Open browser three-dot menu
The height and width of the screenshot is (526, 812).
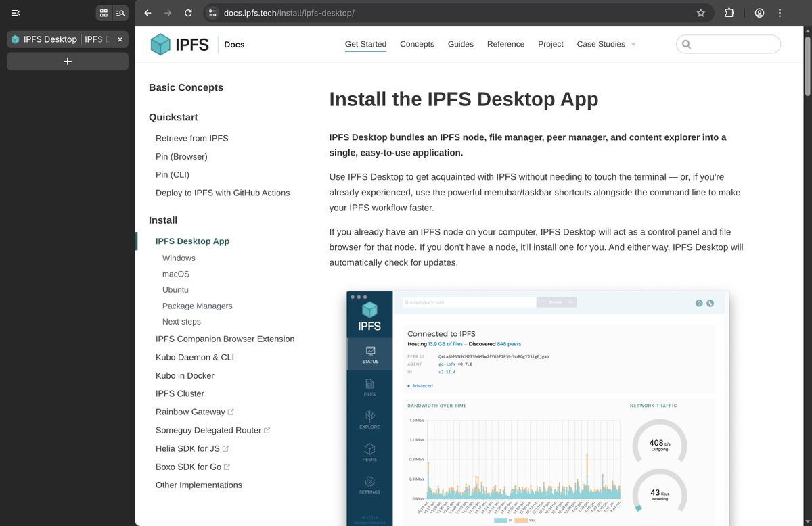[781, 13]
